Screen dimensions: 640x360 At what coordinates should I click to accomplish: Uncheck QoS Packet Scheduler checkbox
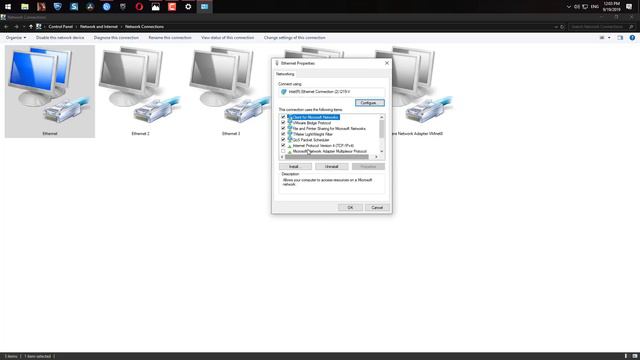tap(283, 140)
